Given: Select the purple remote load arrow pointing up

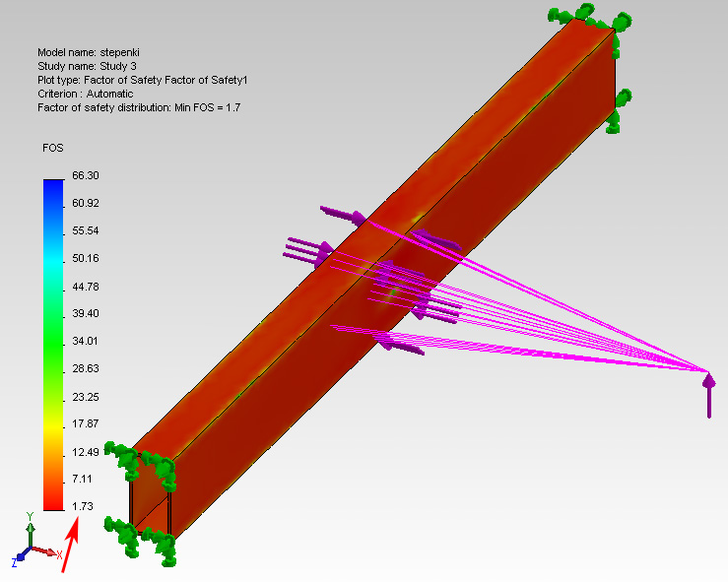Looking at the screenshot, I should pyautogui.click(x=709, y=395).
